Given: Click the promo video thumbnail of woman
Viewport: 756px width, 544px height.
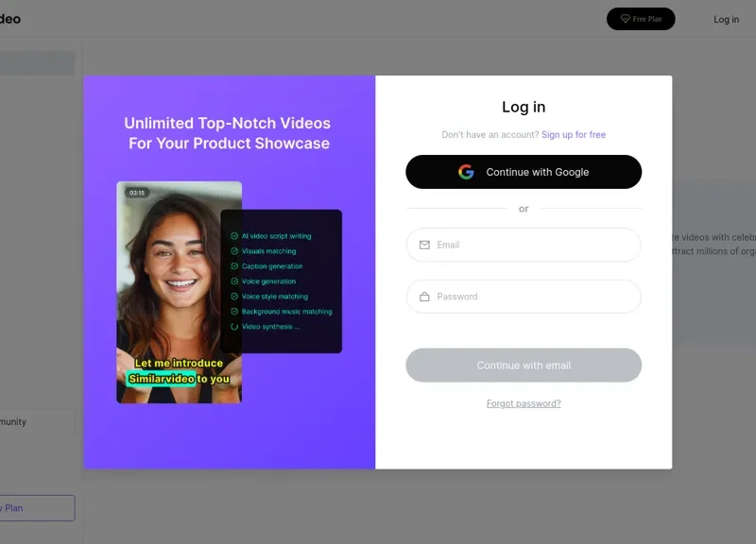Looking at the screenshot, I should click(x=179, y=292).
